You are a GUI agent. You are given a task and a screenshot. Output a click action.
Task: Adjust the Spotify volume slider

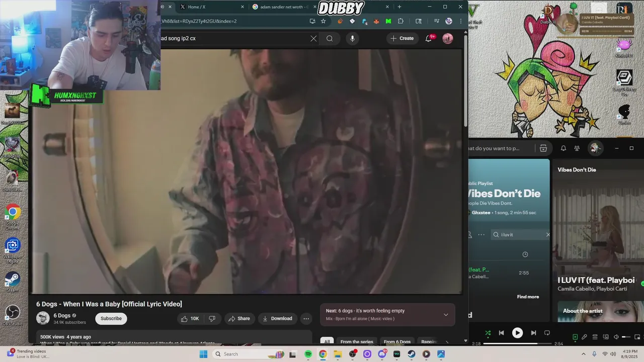click(626, 337)
